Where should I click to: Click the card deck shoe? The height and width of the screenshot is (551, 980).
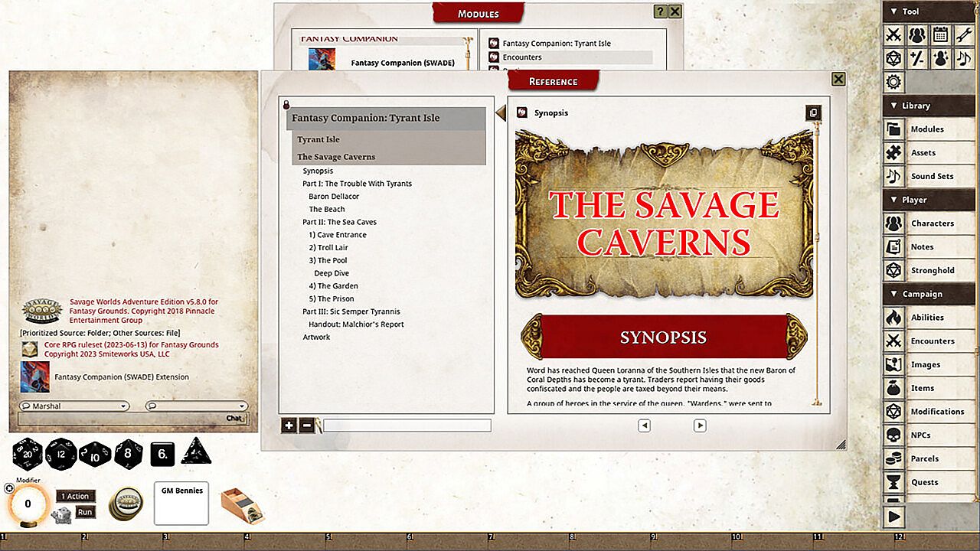tap(242, 506)
